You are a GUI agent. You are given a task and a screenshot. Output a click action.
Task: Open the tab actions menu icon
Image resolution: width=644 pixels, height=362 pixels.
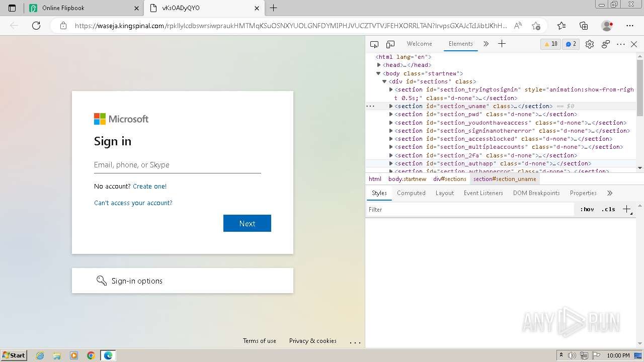pyautogui.click(x=13, y=8)
